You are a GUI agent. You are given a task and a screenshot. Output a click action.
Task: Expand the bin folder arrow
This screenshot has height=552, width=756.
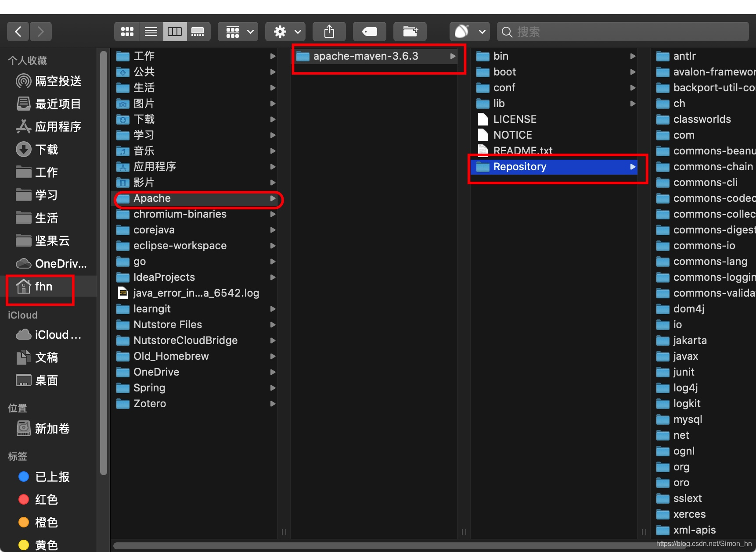click(633, 56)
